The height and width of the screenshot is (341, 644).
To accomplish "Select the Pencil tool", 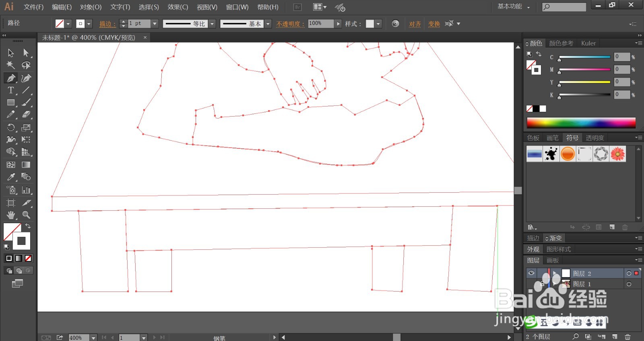I will (x=11, y=115).
